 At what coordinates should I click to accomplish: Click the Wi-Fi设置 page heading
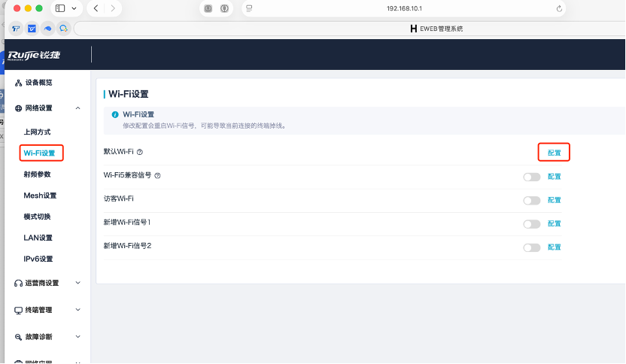pyautogui.click(x=129, y=94)
